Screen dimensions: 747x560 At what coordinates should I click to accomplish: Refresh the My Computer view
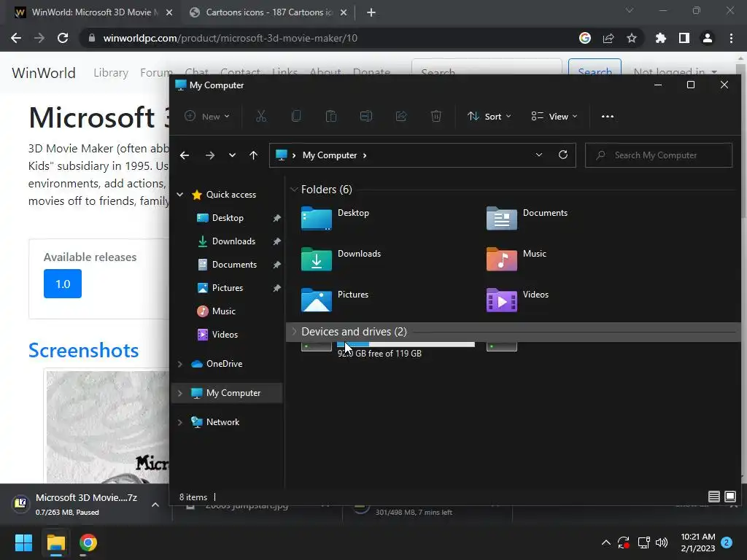click(562, 155)
